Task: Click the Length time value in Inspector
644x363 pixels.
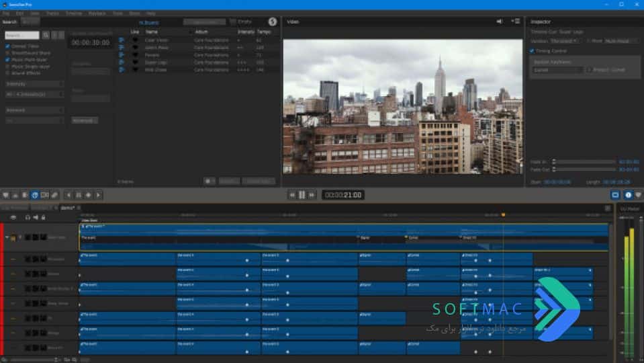Action: click(616, 182)
